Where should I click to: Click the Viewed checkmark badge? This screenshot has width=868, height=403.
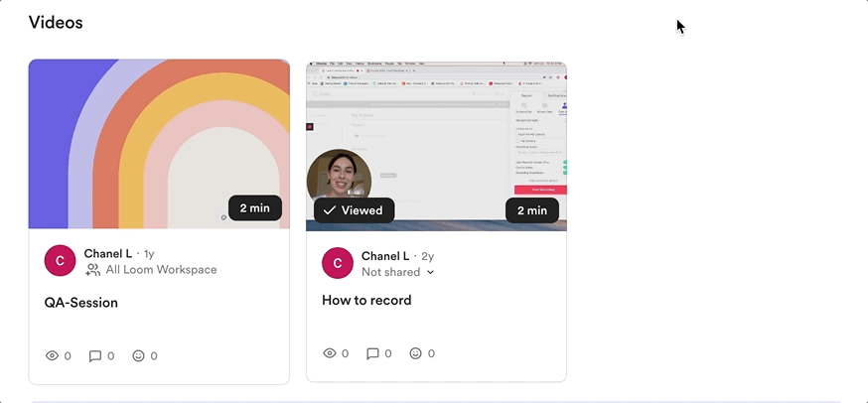[x=354, y=210]
